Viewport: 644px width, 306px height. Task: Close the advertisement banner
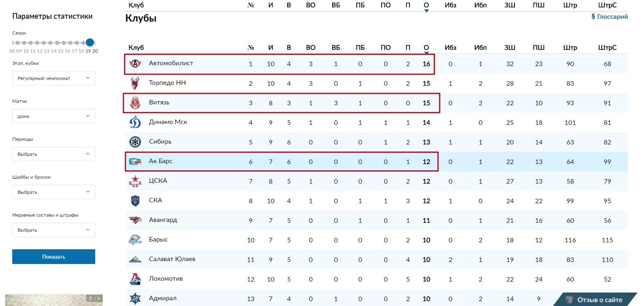coord(99,298)
